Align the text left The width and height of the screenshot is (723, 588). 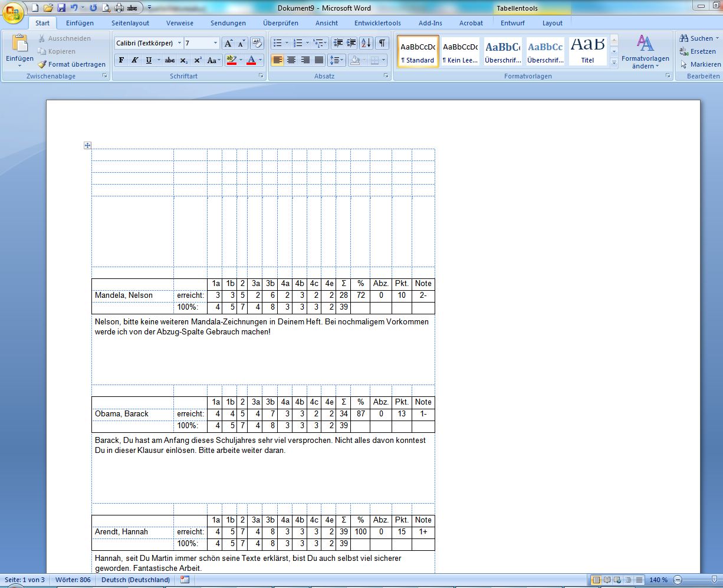(x=277, y=60)
